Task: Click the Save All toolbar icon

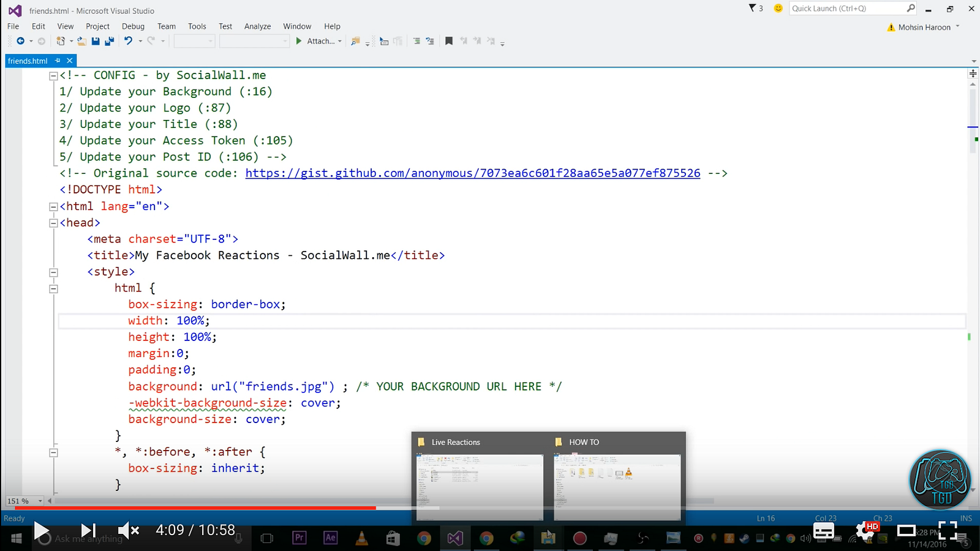Action: [x=110, y=41]
